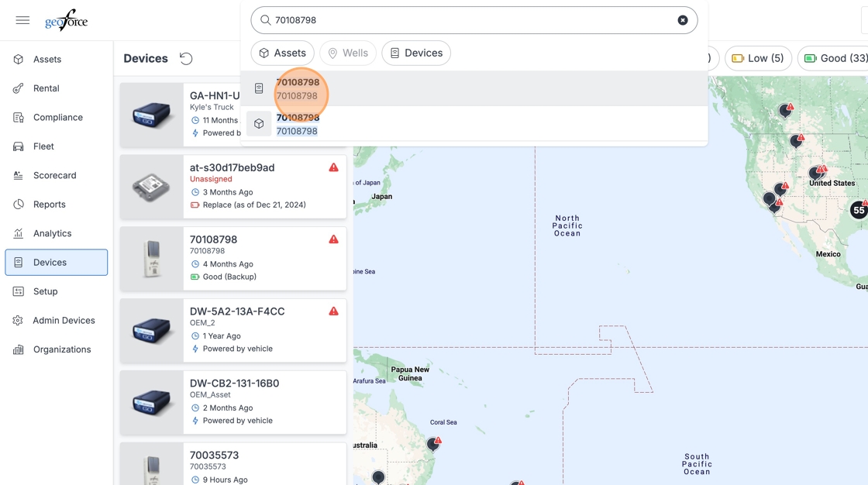Open Assets in the sidebar
Screen dimensions: 868x485
47,59
